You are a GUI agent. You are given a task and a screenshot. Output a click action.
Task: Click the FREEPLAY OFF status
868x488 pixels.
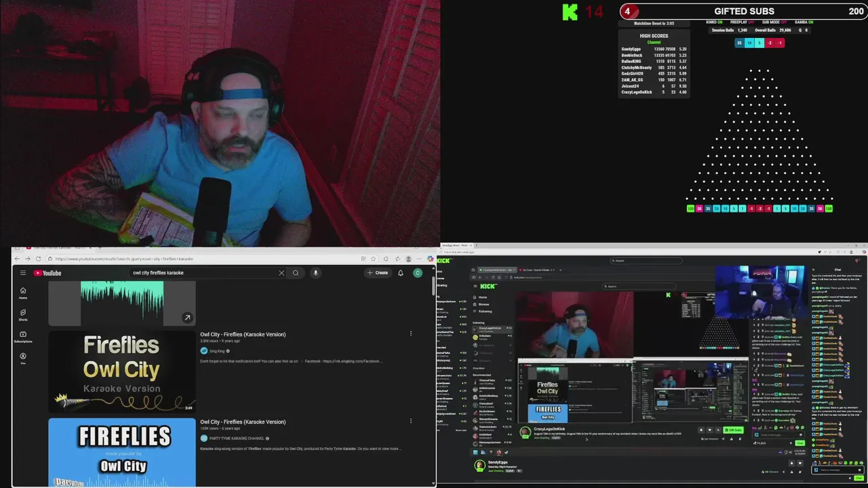(x=742, y=22)
